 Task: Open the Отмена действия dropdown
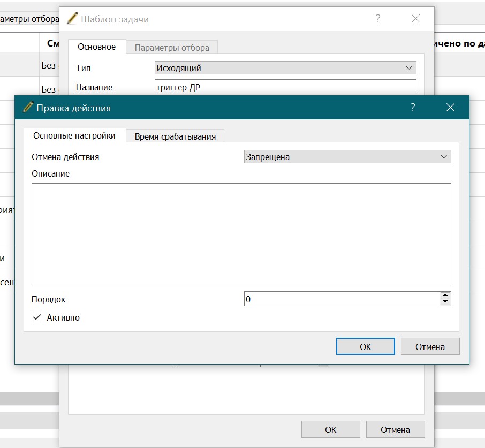tap(347, 157)
